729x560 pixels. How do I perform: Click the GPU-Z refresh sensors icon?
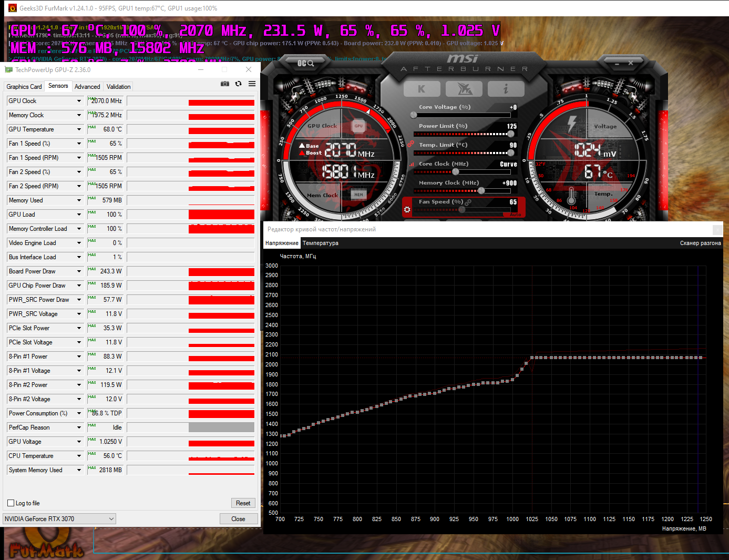[x=239, y=84]
